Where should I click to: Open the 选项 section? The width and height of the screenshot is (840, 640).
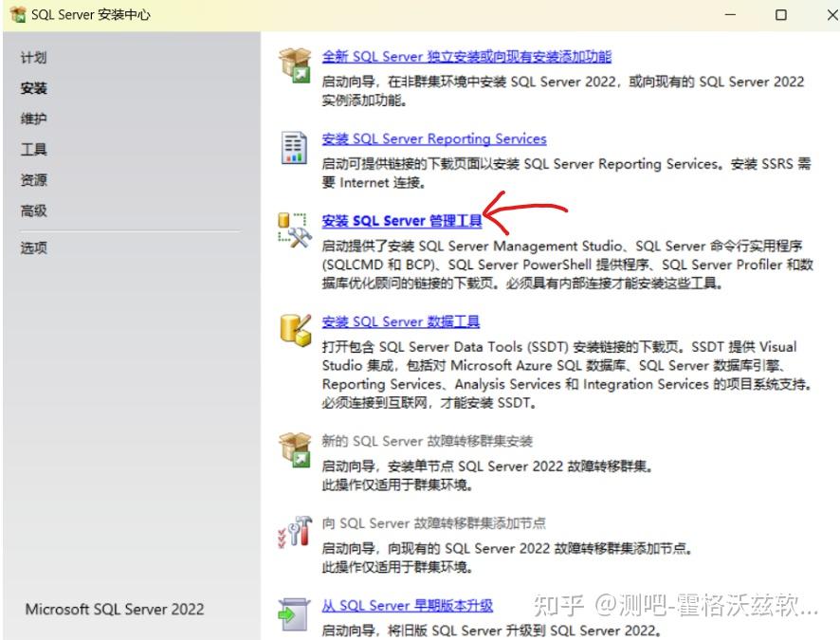(x=33, y=247)
